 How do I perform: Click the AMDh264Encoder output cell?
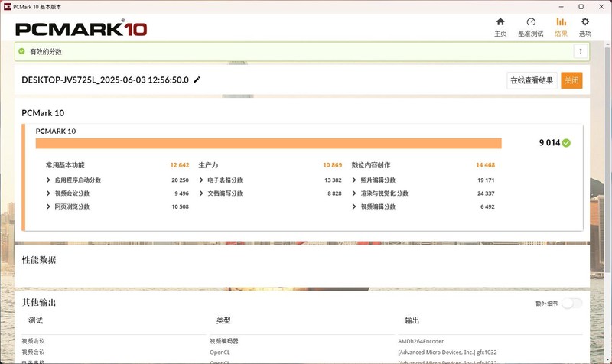(421, 341)
